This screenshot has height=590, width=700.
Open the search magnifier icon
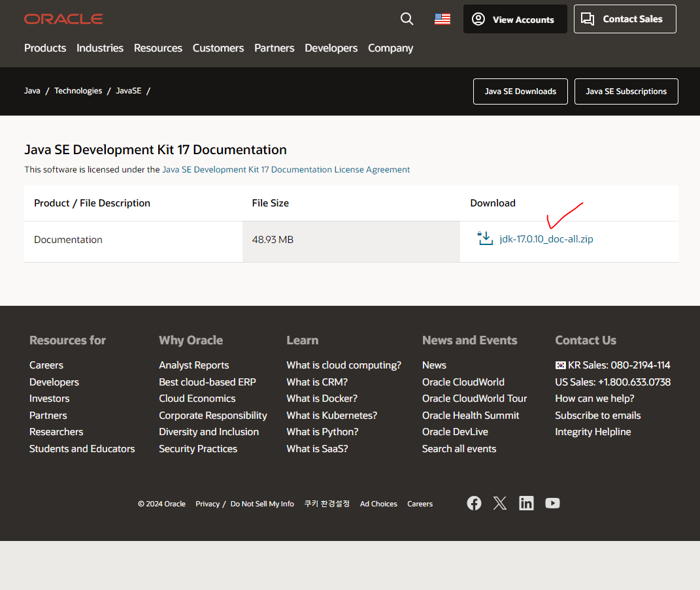pos(407,19)
